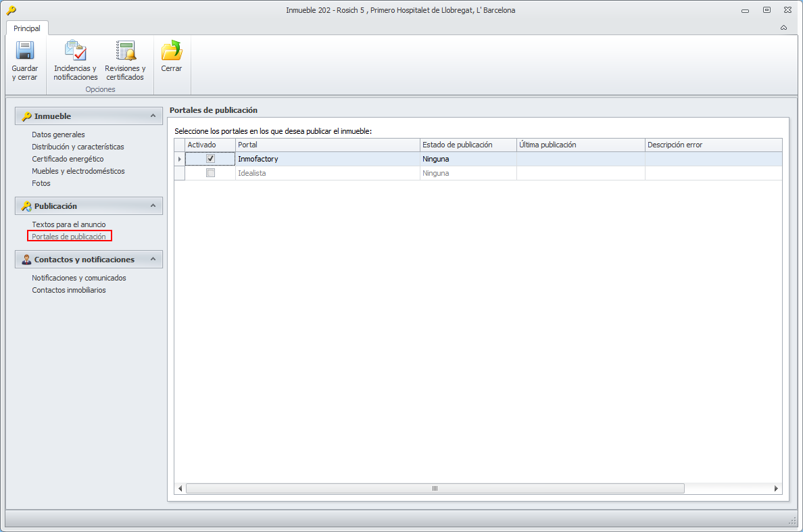Collapse Contactos y notificaciones section arrow

coord(153,260)
